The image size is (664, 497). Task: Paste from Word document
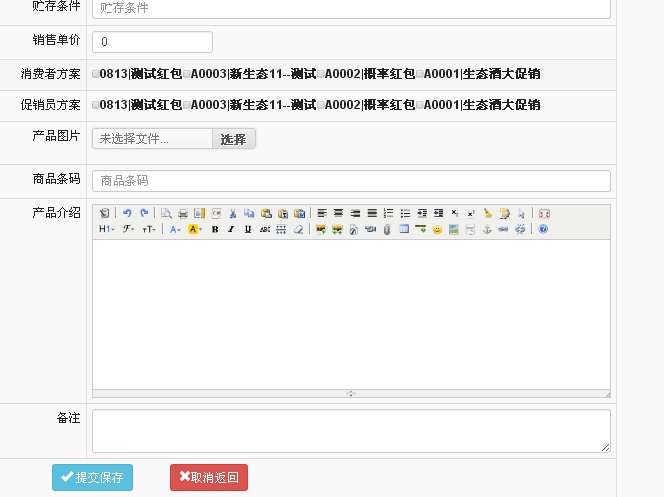[300, 213]
